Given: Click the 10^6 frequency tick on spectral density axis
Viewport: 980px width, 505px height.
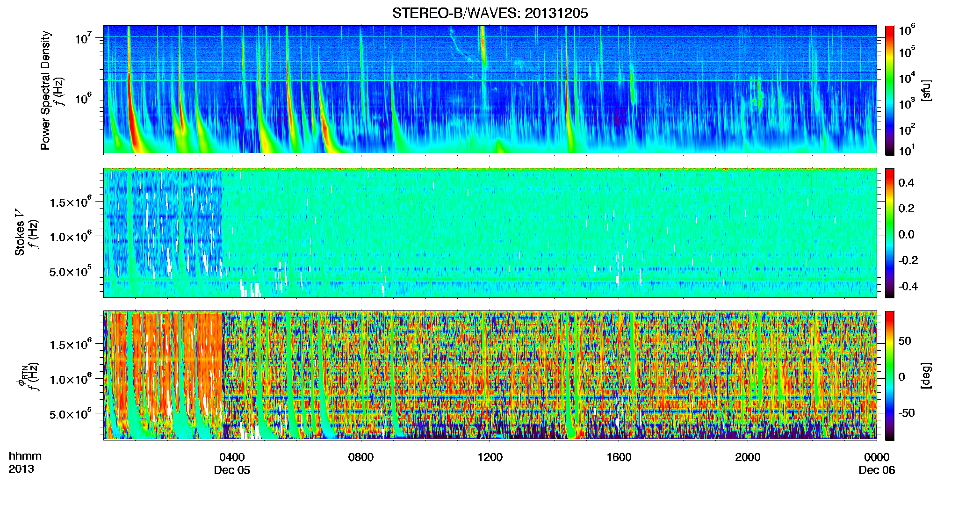Looking at the screenshot, I should click(x=83, y=98).
